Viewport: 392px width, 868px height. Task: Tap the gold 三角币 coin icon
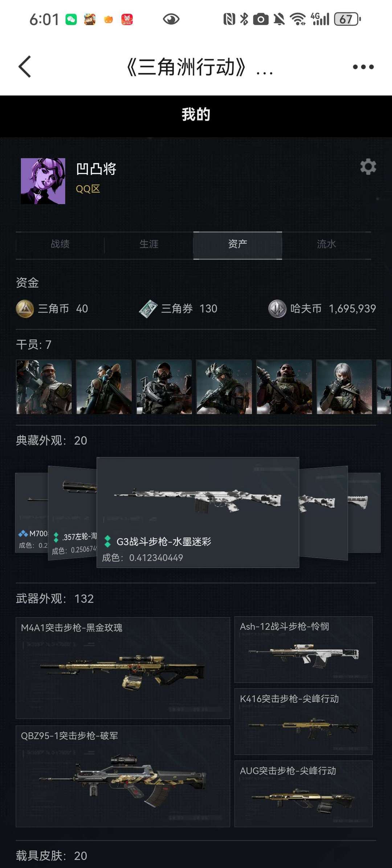tap(25, 309)
